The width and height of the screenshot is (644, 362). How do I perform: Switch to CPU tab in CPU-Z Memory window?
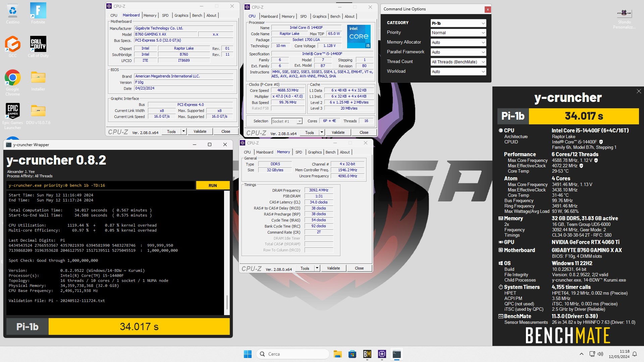pos(247,152)
